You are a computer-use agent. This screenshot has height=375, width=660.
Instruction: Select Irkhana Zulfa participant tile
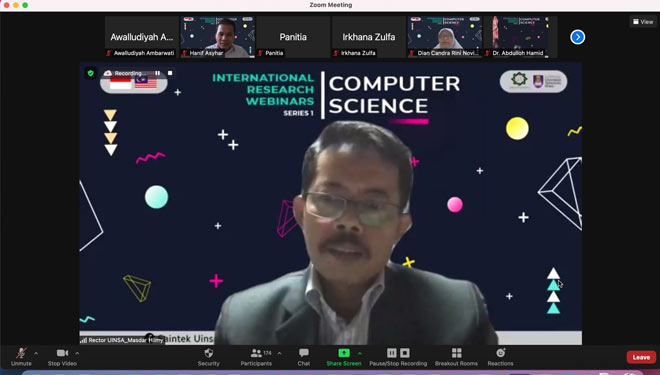point(369,37)
